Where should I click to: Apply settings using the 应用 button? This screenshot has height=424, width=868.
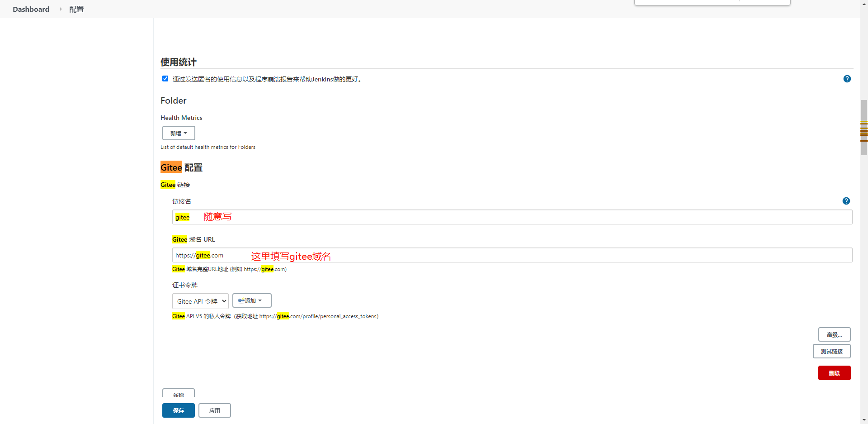coord(215,410)
